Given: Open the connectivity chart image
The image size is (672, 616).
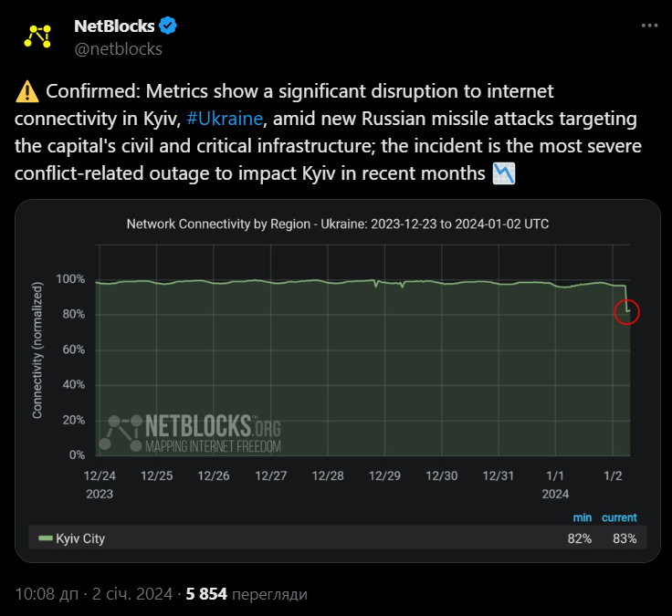Looking at the screenshot, I should 338,381.
